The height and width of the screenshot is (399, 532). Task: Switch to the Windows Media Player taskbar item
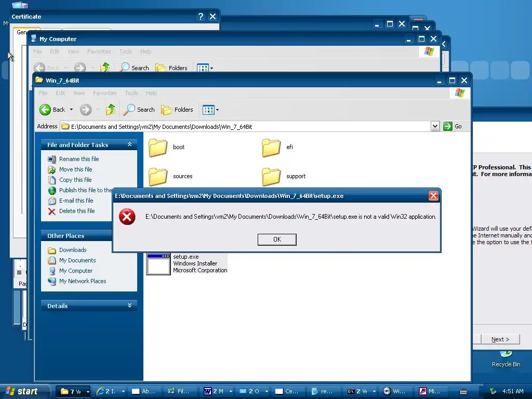396,391
